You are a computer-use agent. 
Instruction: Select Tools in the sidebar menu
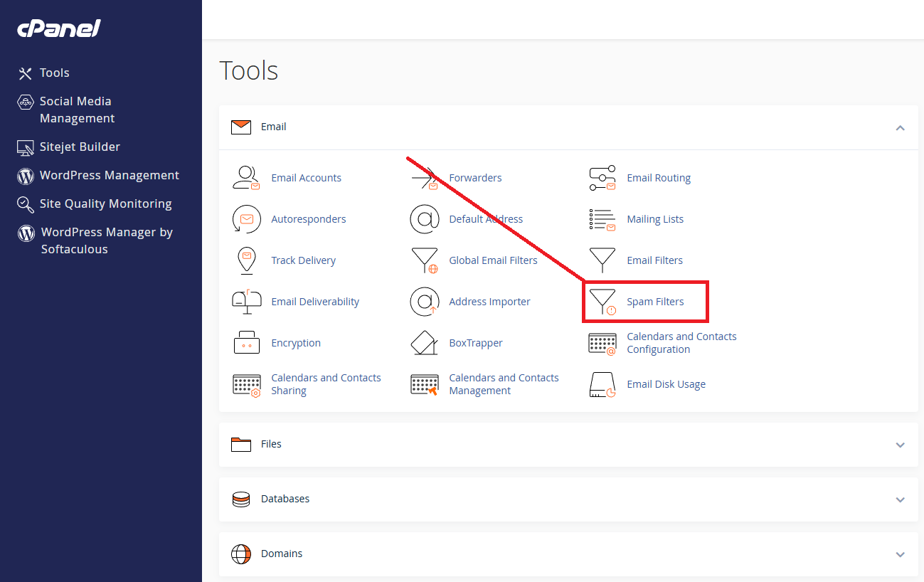click(x=55, y=73)
